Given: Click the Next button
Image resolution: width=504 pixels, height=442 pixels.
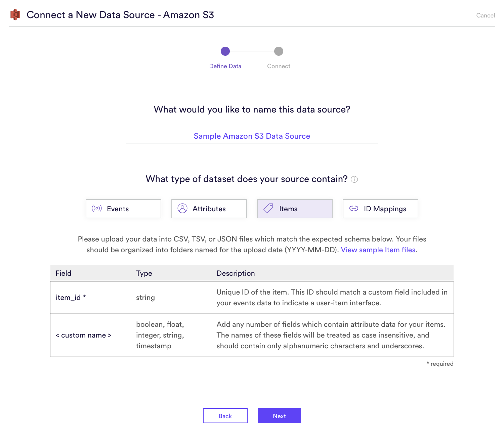Looking at the screenshot, I should tap(279, 416).
